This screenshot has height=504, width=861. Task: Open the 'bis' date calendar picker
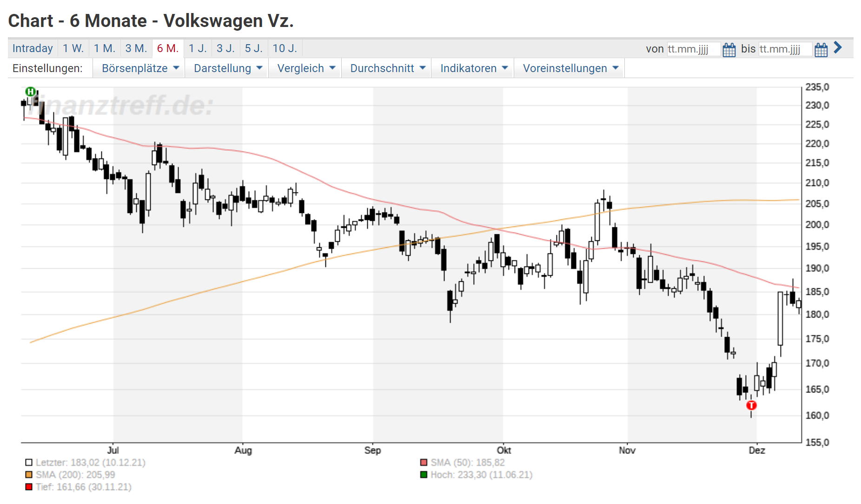[821, 49]
